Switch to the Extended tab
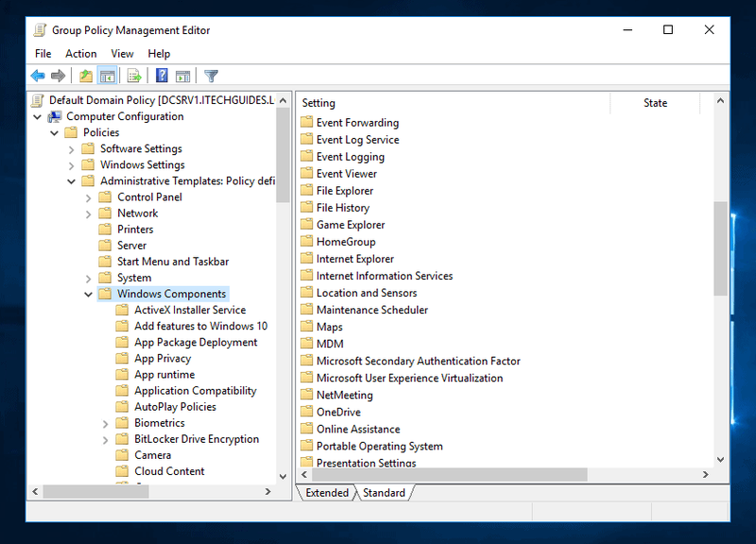The width and height of the screenshot is (756, 544). 327,493
